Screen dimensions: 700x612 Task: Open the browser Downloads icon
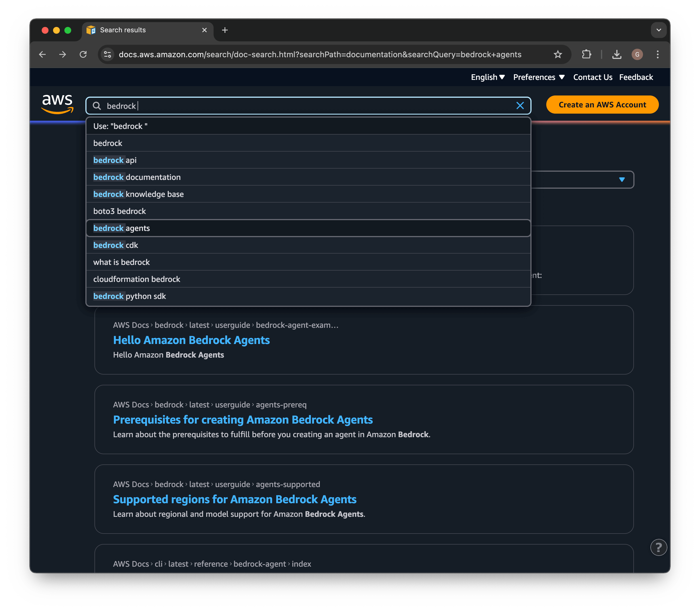click(617, 54)
